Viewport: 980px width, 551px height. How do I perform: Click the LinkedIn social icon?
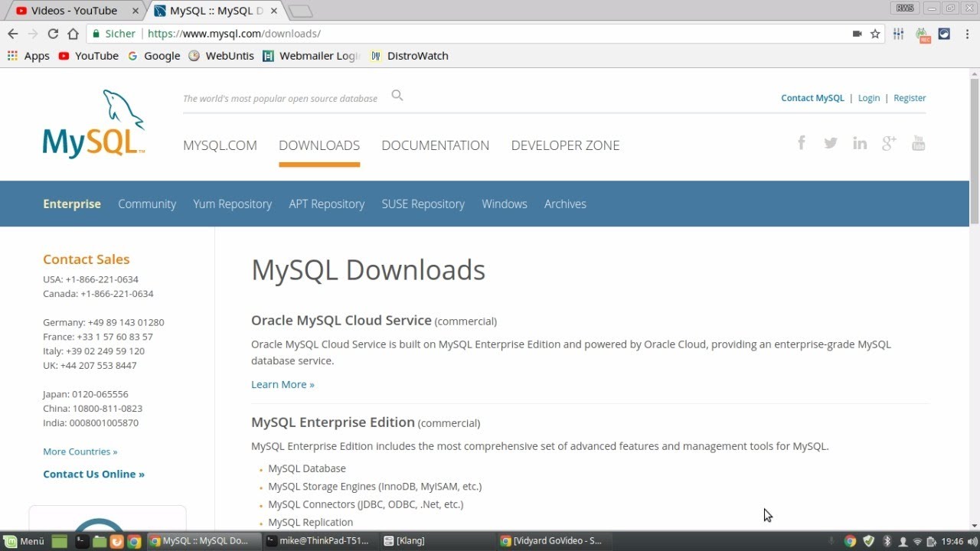pyautogui.click(x=860, y=144)
